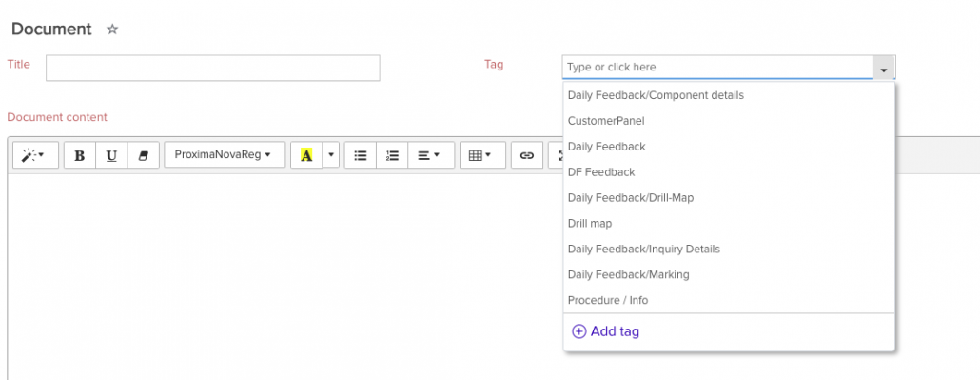The height and width of the screenshot is (380, 980).
Task: Click the star favorite icon next to Document
Action: [x=112, y=30]
